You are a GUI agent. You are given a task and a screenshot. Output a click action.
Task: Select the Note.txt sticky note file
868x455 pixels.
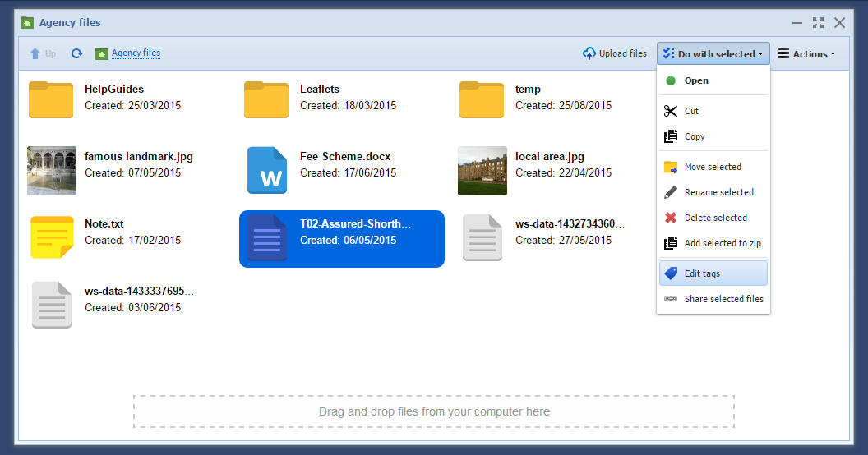(52, 238)
